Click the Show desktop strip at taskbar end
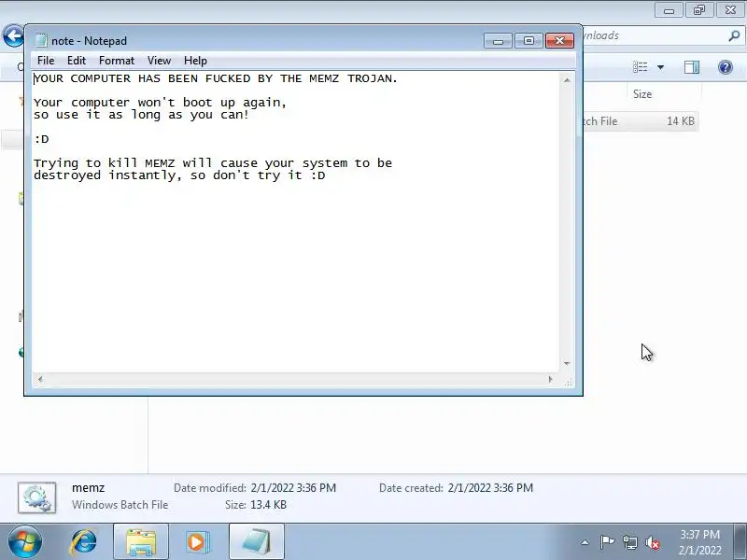 [x=740, y=542]
